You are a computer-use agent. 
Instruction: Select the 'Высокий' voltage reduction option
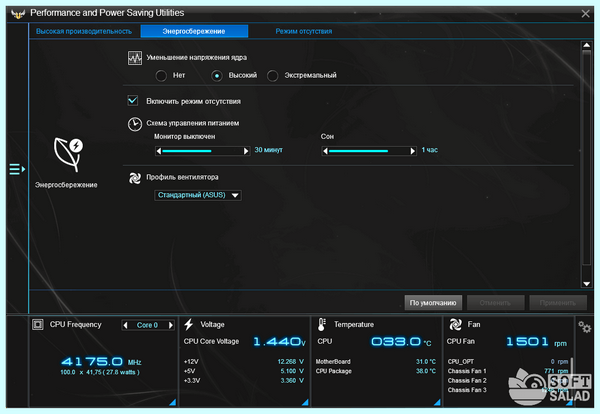click(217, 76)
